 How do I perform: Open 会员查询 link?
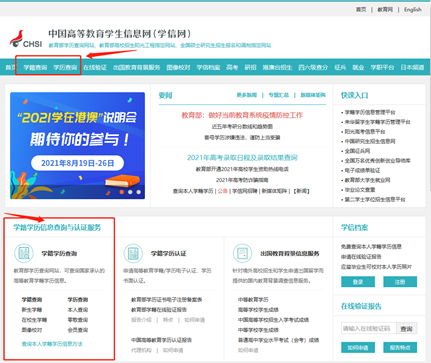point(78,330)
